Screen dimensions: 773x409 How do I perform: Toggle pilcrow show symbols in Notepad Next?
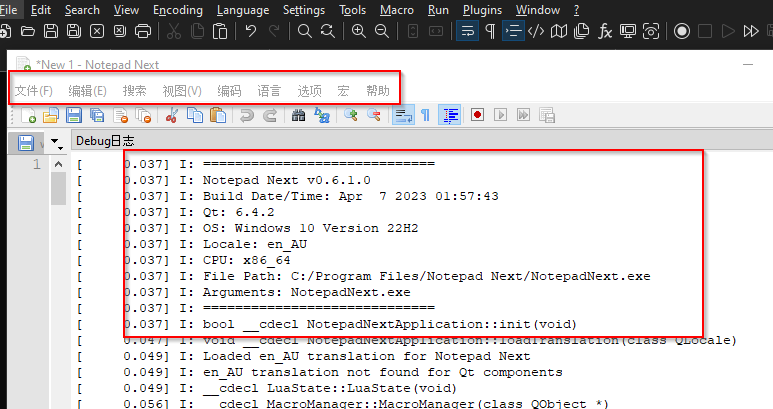pyautogui.click(x=425, y=115)
